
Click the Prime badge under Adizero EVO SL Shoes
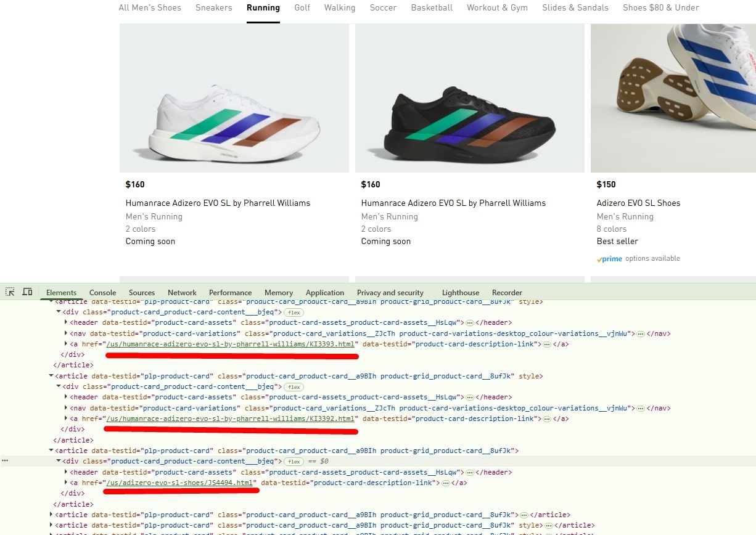point(609,259)
